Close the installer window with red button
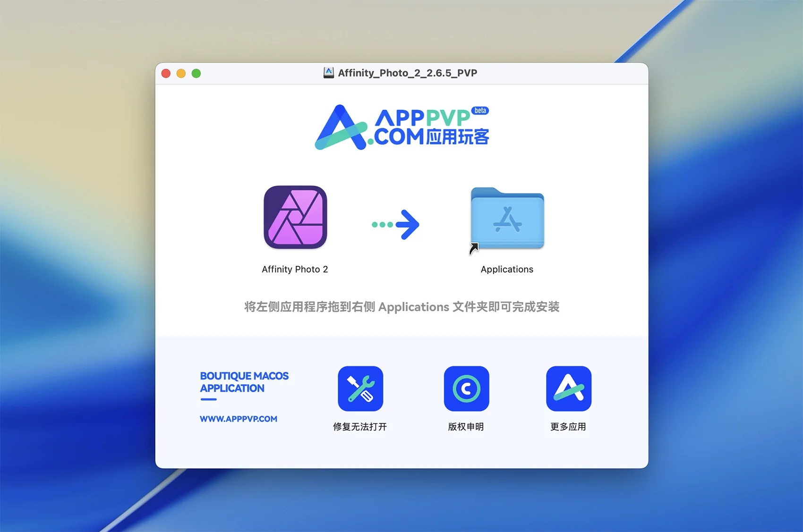 [166, 73]
